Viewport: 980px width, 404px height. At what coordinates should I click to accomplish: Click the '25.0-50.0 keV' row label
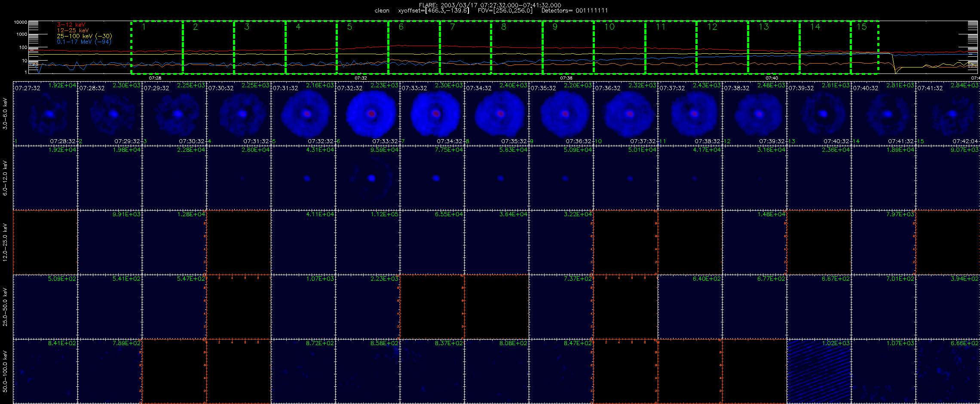[5, 307]
